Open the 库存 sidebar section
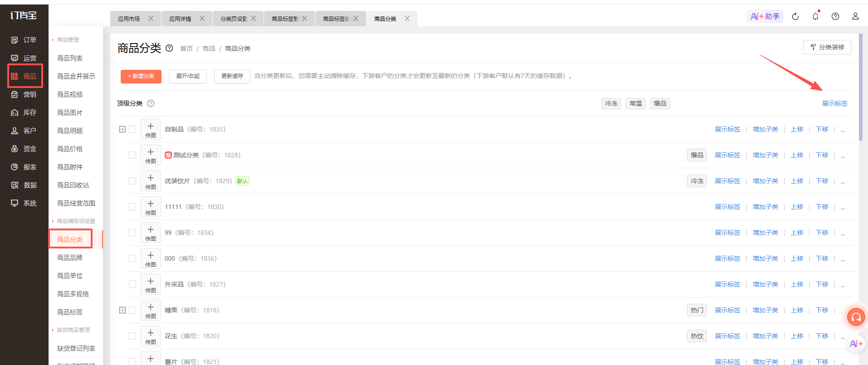Image resolution: width=868 pixels, height=365 pixels. point(24,112)
